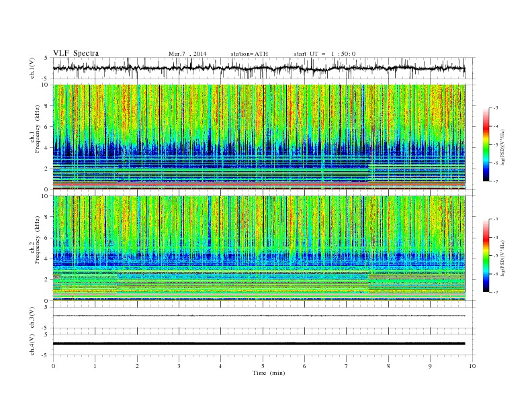This screenshot has height=411, width=532.
Task: Click time axis tick label "9"
Action: tap(430, 366)
